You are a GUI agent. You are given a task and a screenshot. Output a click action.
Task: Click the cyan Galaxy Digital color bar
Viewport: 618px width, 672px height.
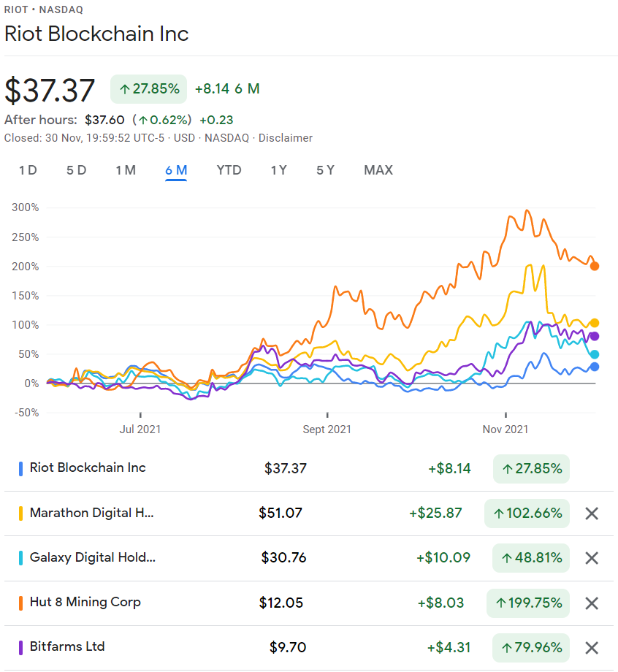pos(20,558)
